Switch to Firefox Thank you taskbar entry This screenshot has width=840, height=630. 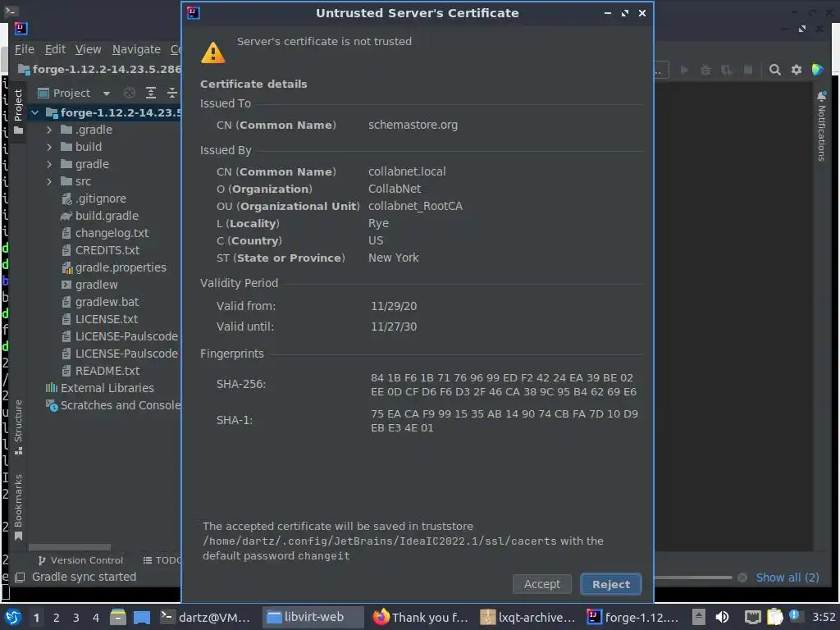coord(421,617)
